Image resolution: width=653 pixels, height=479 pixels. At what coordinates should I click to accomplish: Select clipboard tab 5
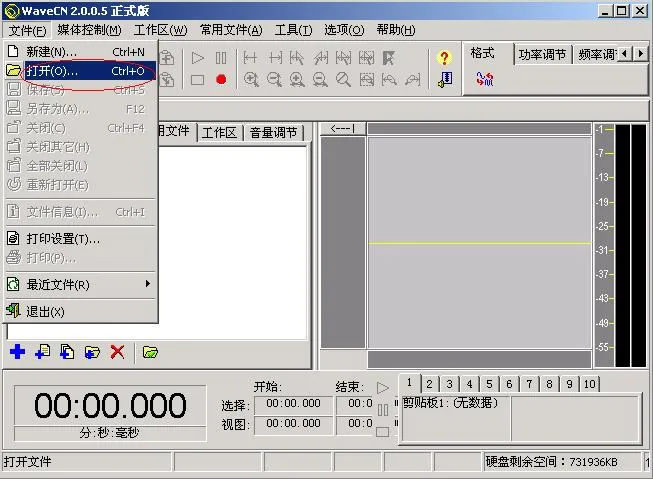(x=489, y=384)
